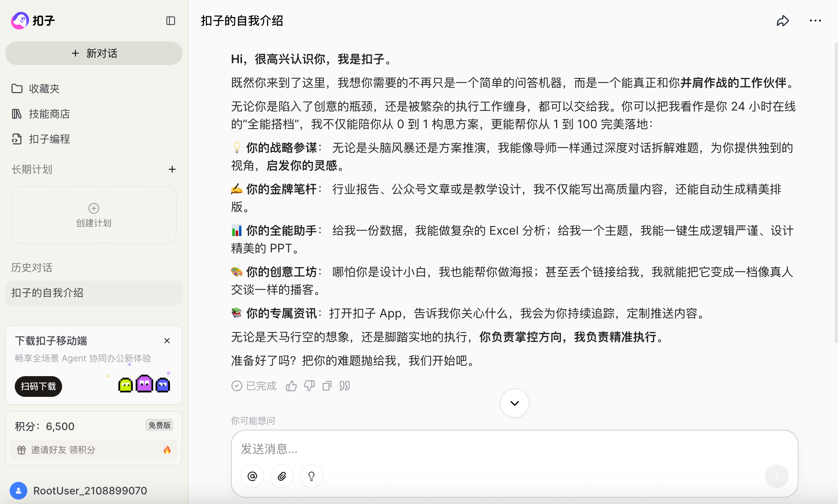Give a thumbs up to the response
The image size is (838, 504).
(x=291, y=385)
